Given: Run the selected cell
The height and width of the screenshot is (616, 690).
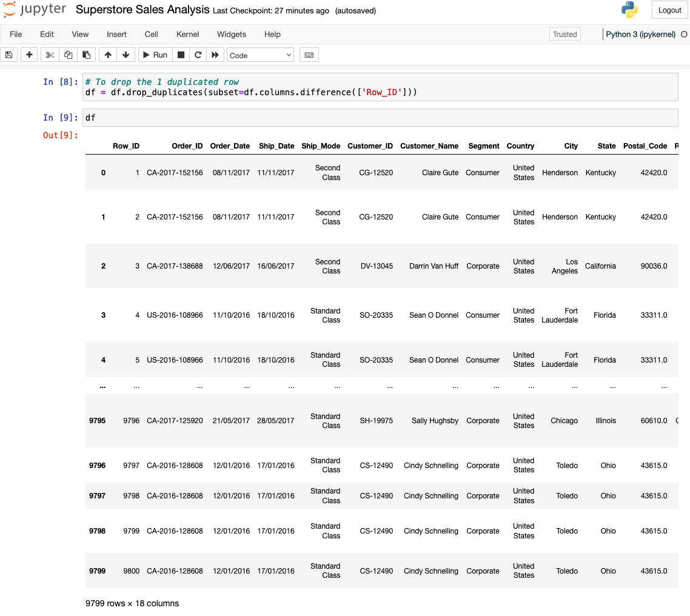Looking at the screenshot, I should click(155, 55).
